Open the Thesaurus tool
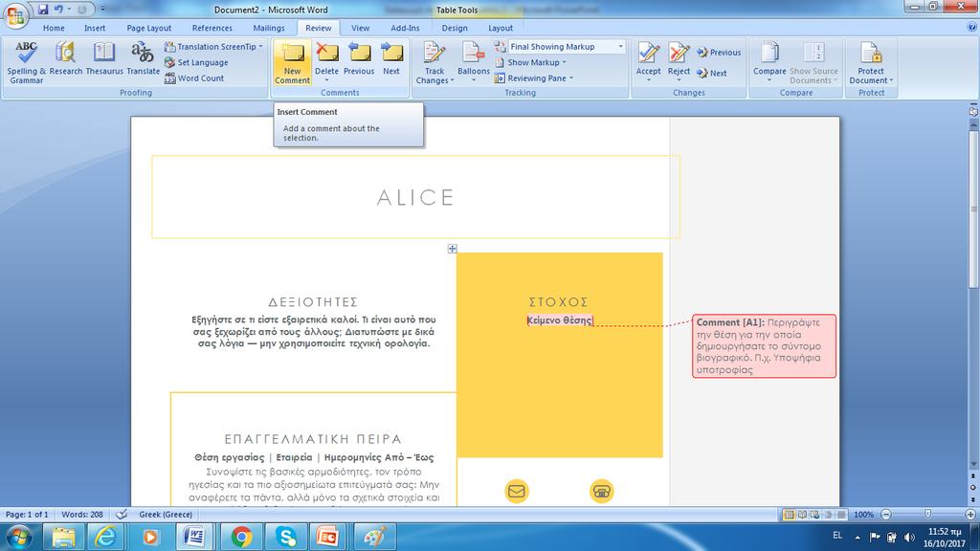Viewport: 980px width, 551px height. (x=103, y=59)
